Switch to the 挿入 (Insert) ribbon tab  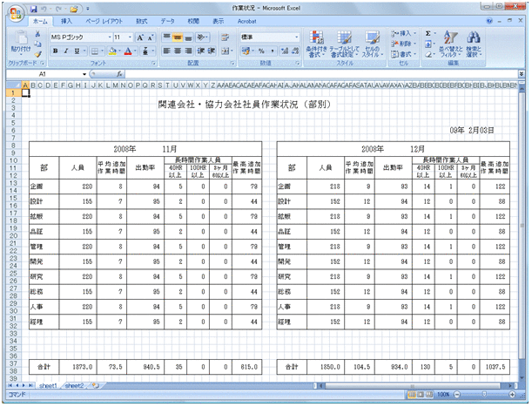(66, 22)
